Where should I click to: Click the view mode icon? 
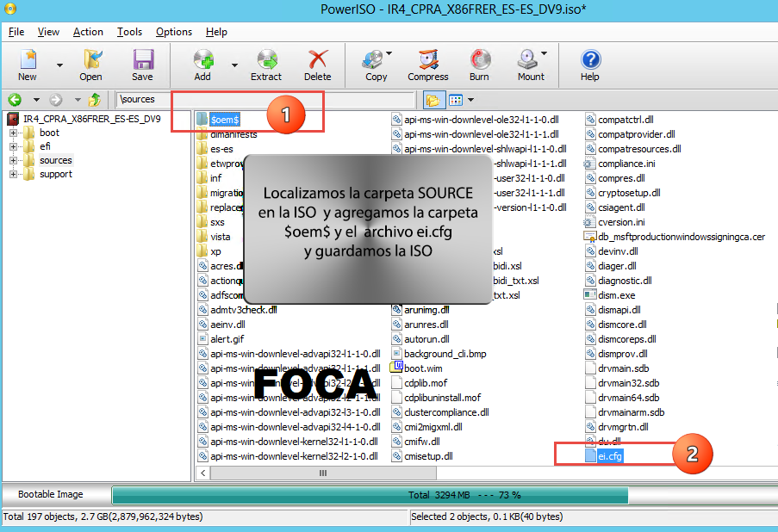click(456, 100)
